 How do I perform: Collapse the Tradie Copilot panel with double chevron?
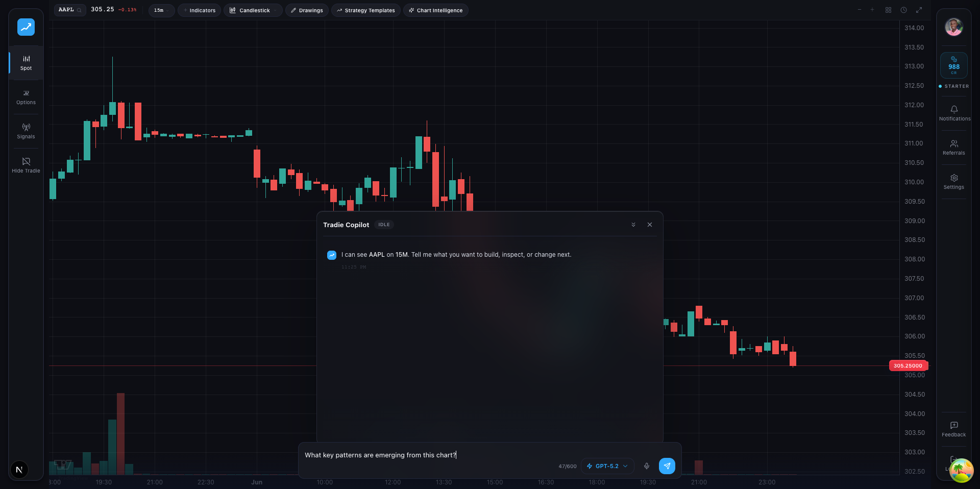[633, 225]
